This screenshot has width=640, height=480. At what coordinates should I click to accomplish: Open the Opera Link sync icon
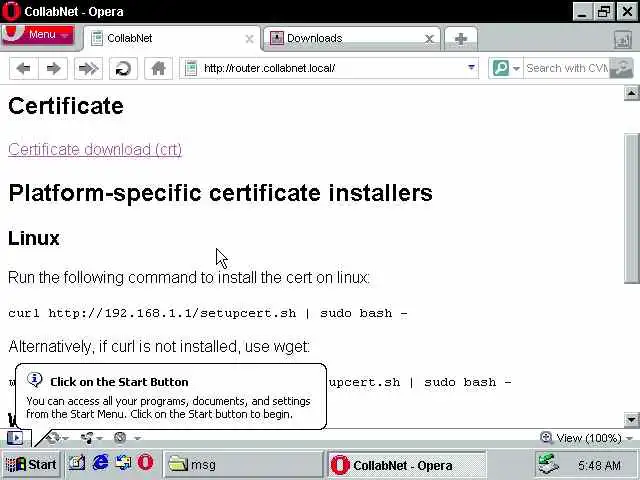53,438
